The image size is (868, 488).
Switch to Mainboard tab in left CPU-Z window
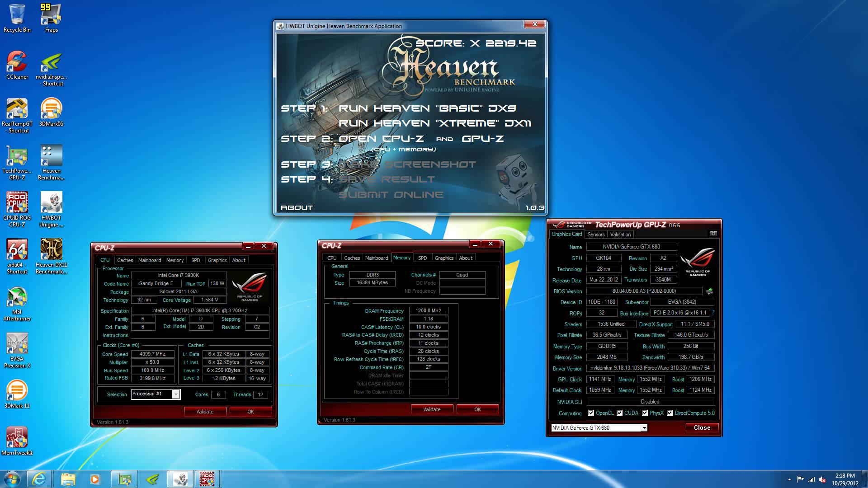coord(150,260)
